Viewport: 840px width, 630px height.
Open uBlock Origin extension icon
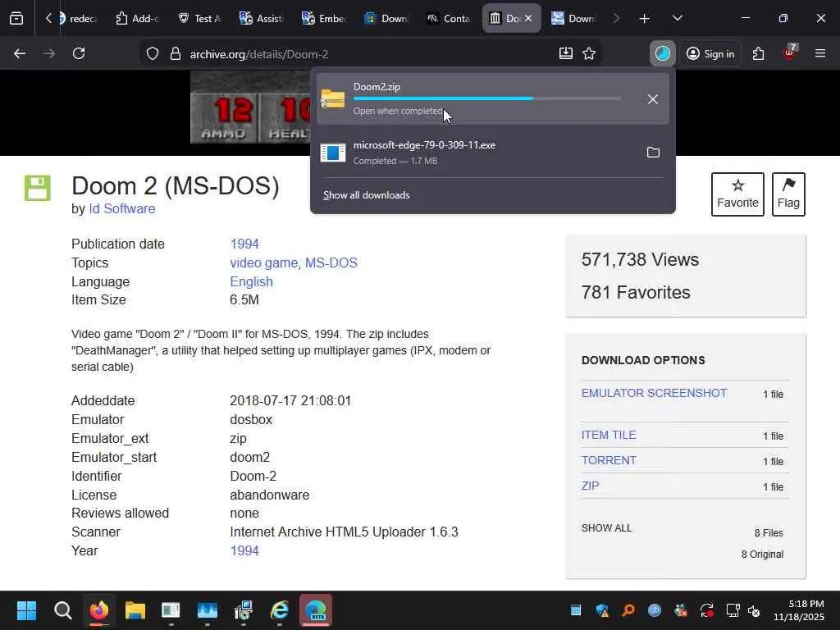coord(789,52)
